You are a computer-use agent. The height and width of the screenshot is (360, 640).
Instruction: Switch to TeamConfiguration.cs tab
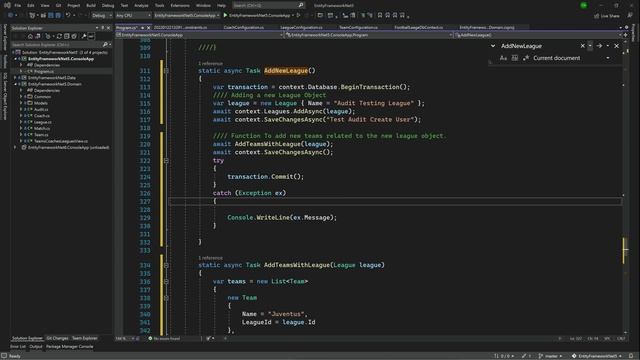358,27
